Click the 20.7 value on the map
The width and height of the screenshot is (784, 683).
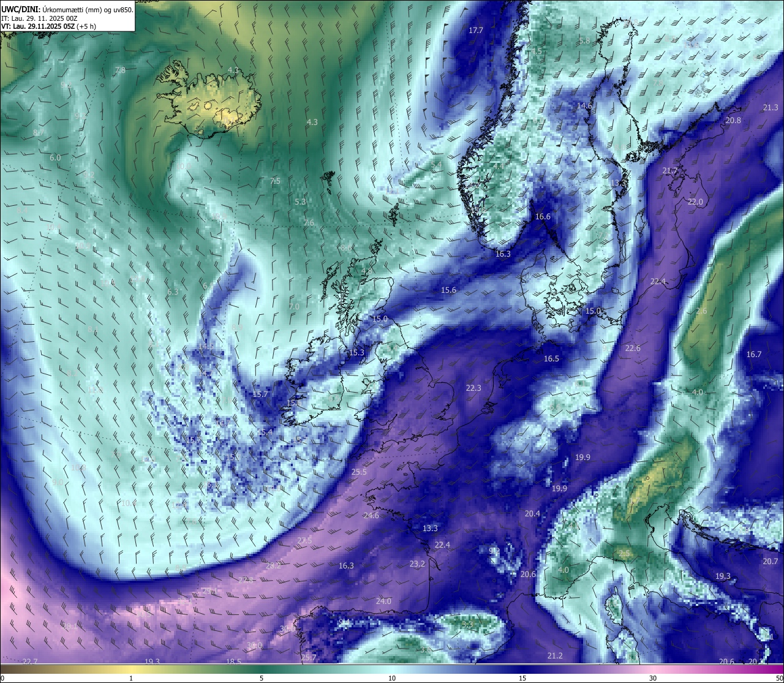(771, 562)
